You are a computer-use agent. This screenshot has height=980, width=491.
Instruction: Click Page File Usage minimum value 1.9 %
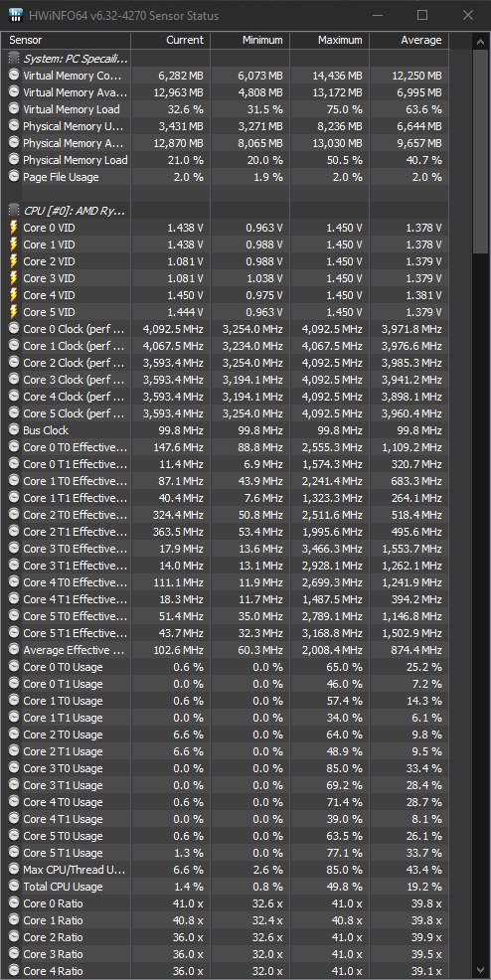[269, 177]
